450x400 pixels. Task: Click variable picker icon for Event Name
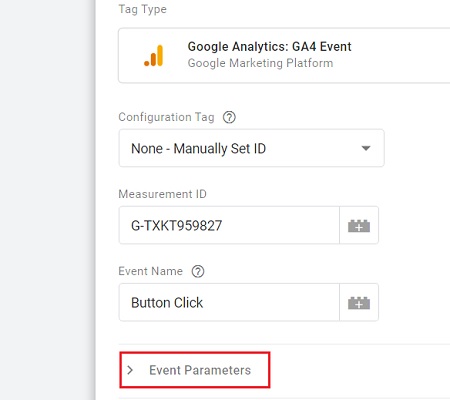(359, 303)
